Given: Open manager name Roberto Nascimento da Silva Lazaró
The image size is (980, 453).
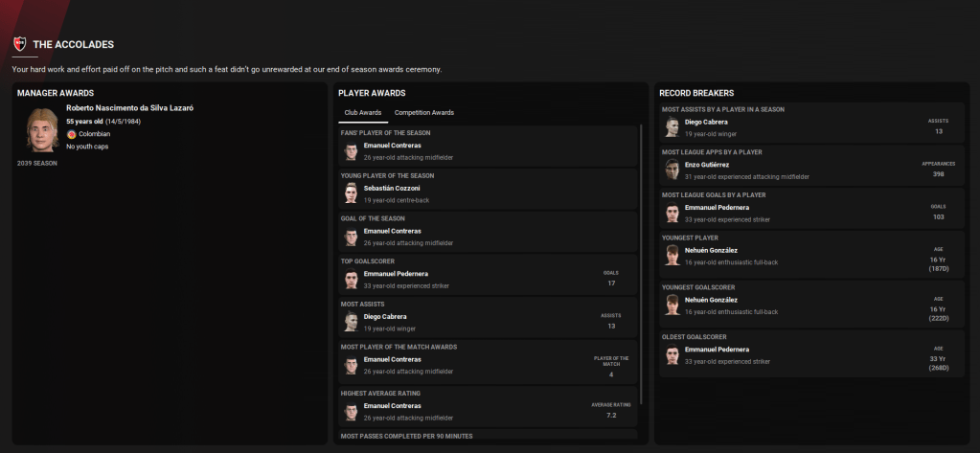Looking at the screenshot, I should click(129, 108).
